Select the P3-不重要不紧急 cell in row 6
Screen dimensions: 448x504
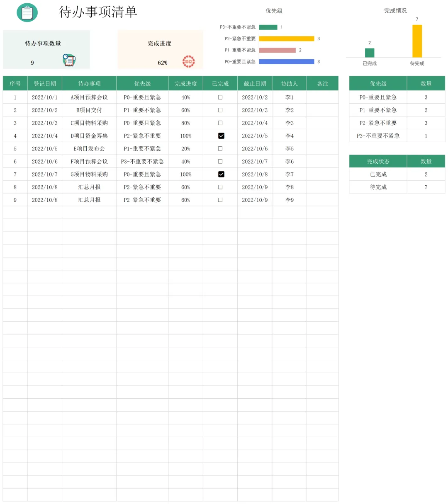(142, 161)
